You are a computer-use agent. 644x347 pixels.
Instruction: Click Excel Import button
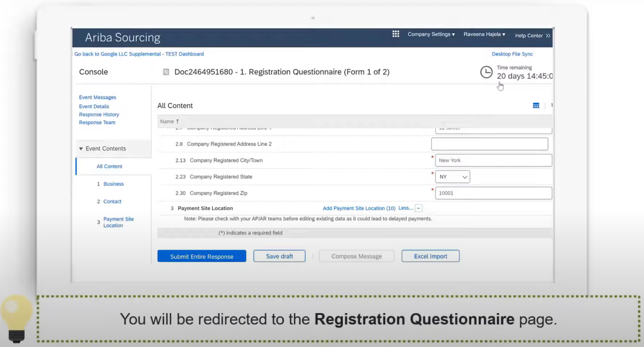(x=430, y=256)
